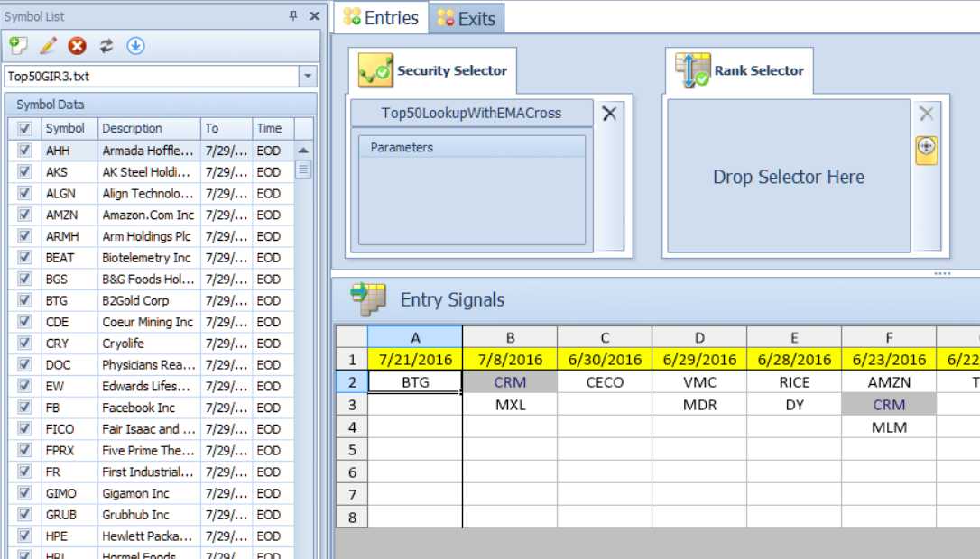Screen dimensions: 980x559
Task: Click the greyed X in Rank Selector
Action: 926,113
